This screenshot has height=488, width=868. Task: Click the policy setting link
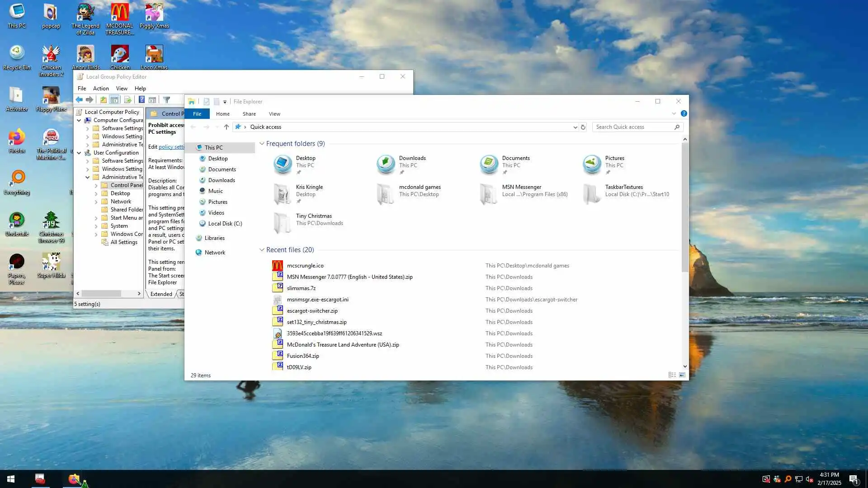(171, 147)
